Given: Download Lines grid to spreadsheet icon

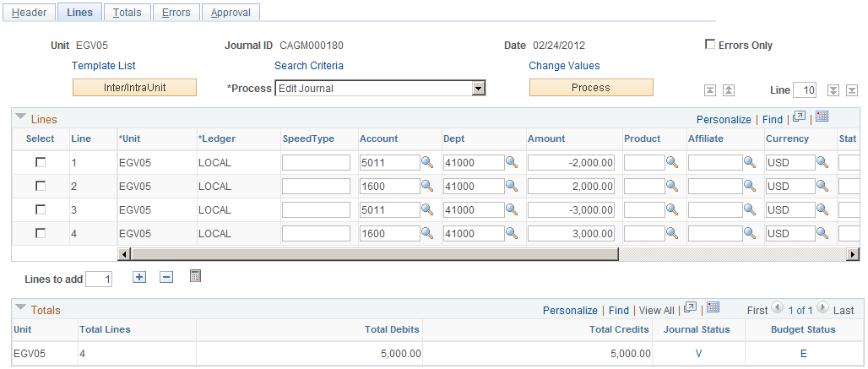Looking at the screenshot, I should click(822, 117).
